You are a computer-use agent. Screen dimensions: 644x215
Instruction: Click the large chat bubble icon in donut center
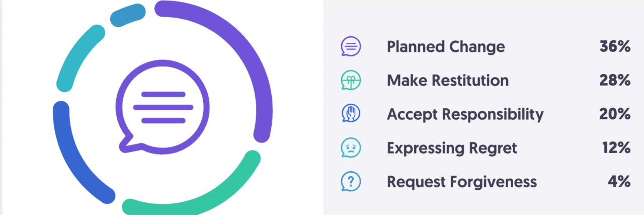pyautogui.click(x=163, y=108)
